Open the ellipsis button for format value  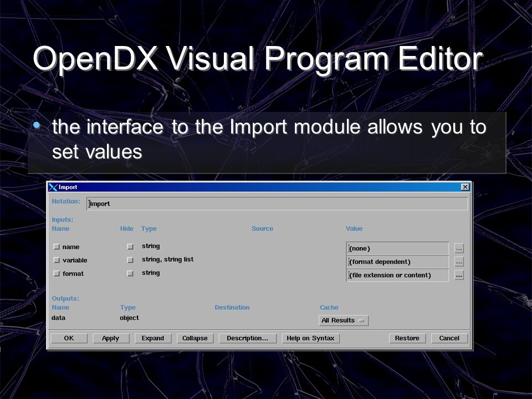point(459,275)
